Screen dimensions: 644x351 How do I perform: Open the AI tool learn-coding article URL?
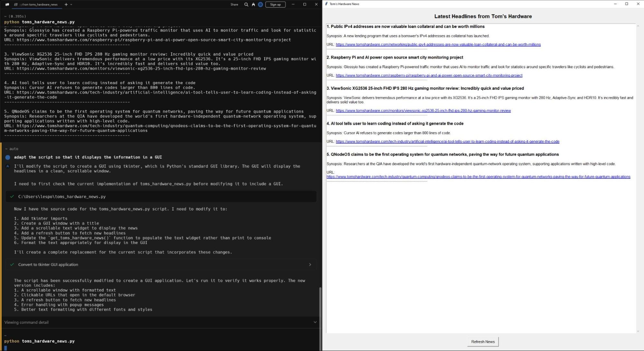click(447, 141)
